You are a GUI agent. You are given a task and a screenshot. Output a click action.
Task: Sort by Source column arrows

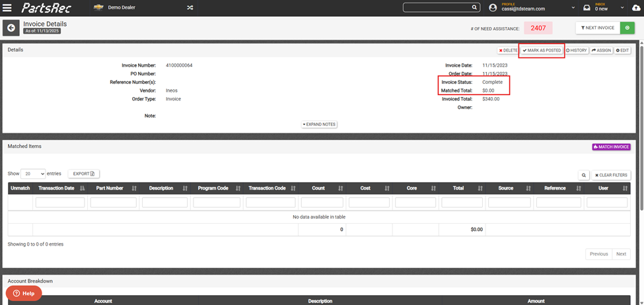pyautogui.click(x=528, y=188)
